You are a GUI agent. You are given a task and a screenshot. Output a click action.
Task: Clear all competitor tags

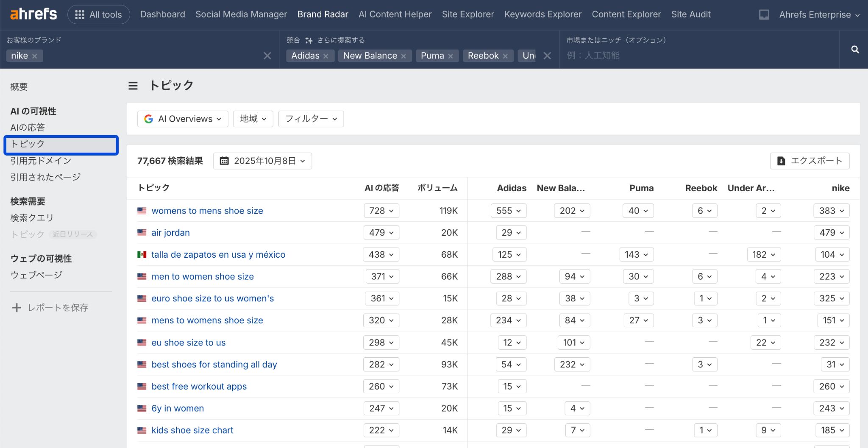(547, 56)
